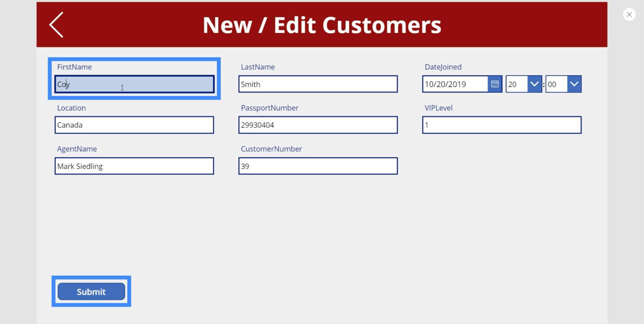Focus the VIPLevel input box
The width and height of the screenshot is (644, 324).
point(501,125)
